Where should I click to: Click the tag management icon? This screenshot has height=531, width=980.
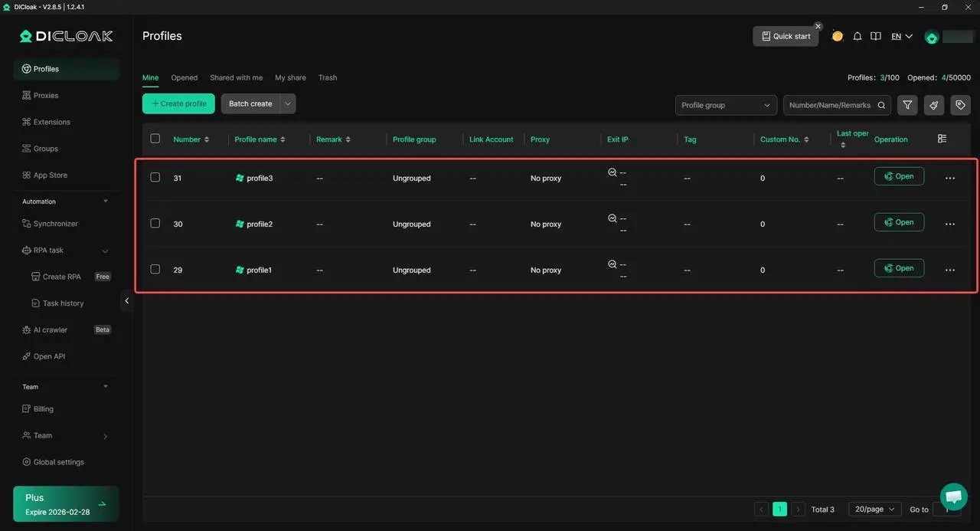[960, 105]
